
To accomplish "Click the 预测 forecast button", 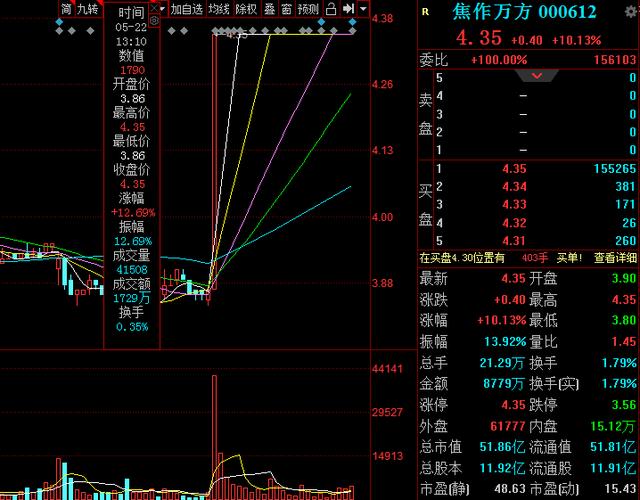I will 308,9.
